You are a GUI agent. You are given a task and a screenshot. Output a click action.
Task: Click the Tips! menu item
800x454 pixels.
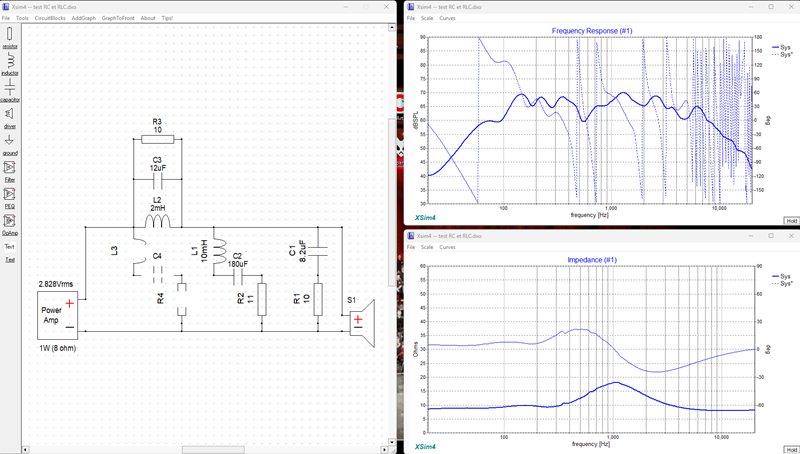(167, 18)
